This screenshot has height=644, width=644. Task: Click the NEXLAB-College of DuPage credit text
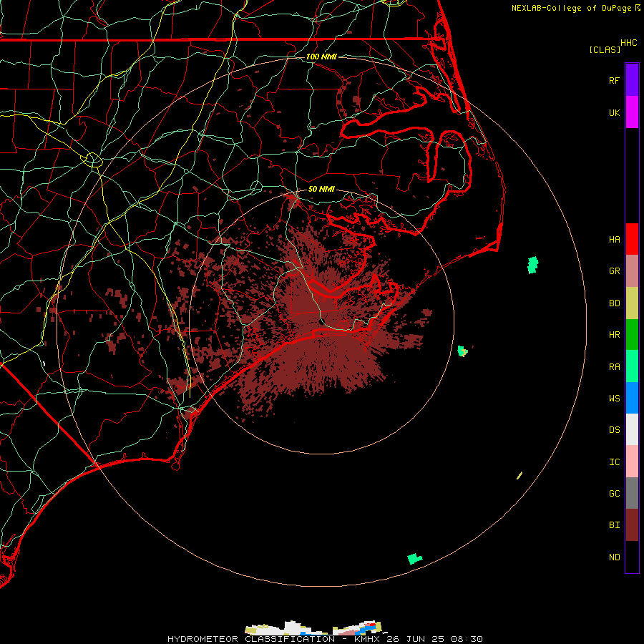571,8
